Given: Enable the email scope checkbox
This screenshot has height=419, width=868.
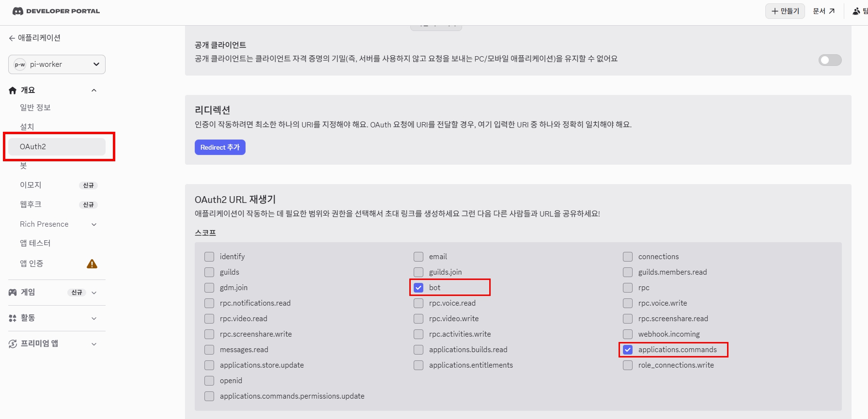Looking at the screenshot, I should point(418,257).
